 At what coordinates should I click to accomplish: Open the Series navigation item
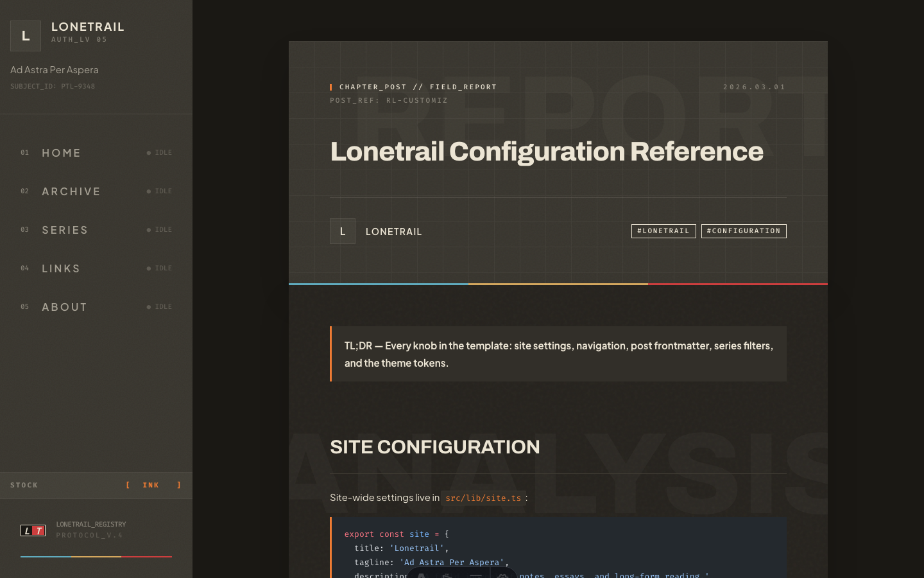[x=96, y=230]
